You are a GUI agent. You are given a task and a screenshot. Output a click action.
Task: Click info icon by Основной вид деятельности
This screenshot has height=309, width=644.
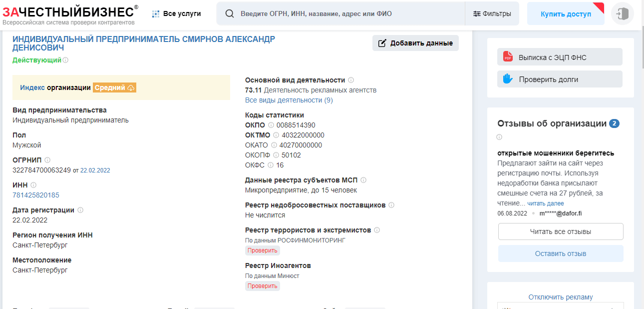click(x=351, y=80)
